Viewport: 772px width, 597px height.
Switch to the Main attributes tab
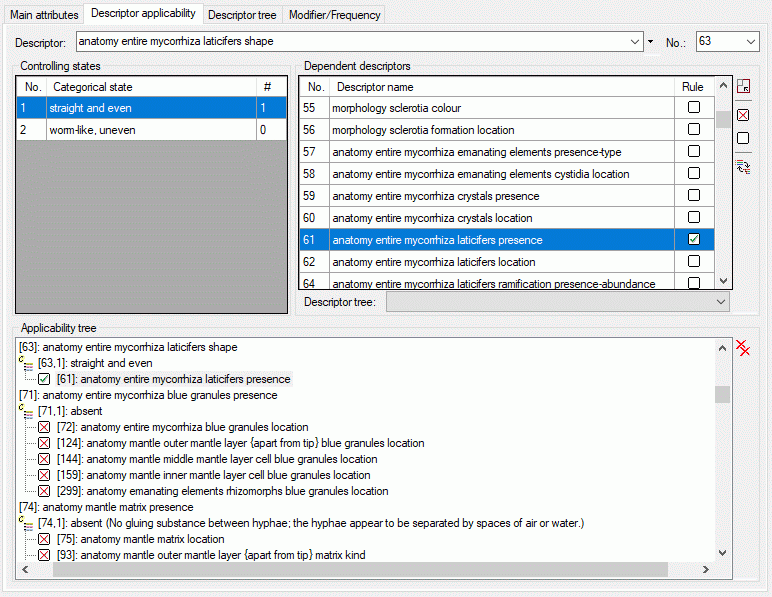pyautogui.click(x=44, y=15)
